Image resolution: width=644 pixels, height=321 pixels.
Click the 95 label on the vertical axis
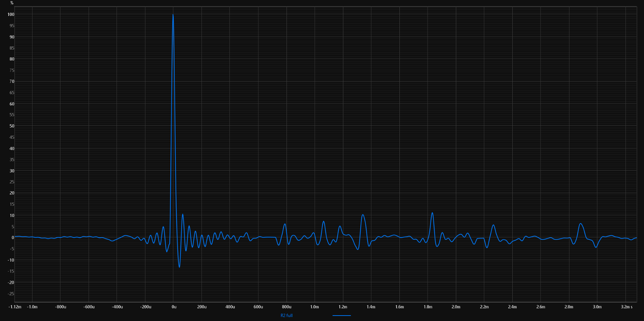pos(12,26)
